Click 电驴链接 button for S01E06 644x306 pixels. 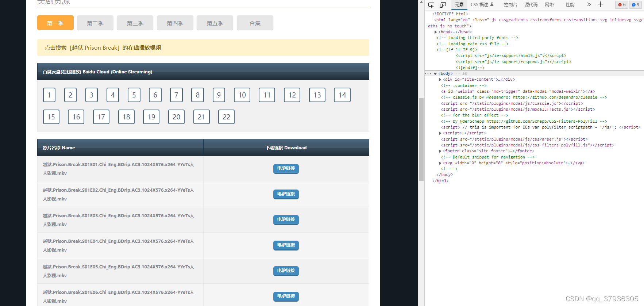(286, 296)
